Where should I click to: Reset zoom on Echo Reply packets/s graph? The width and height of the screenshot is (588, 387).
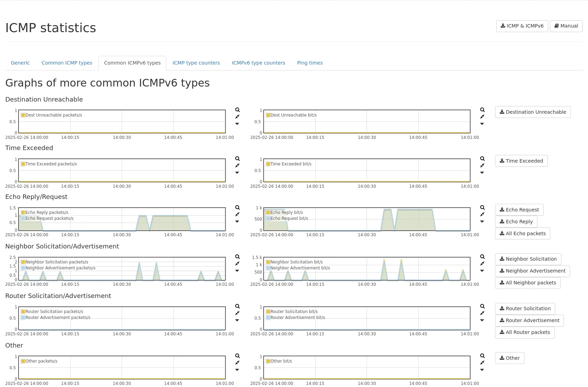pos(237,214)
